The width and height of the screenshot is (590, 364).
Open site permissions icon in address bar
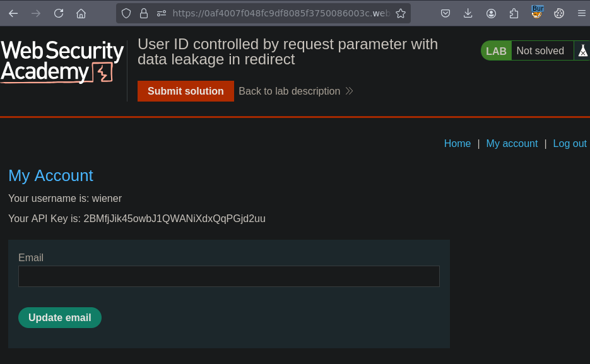tap(162, 13)
